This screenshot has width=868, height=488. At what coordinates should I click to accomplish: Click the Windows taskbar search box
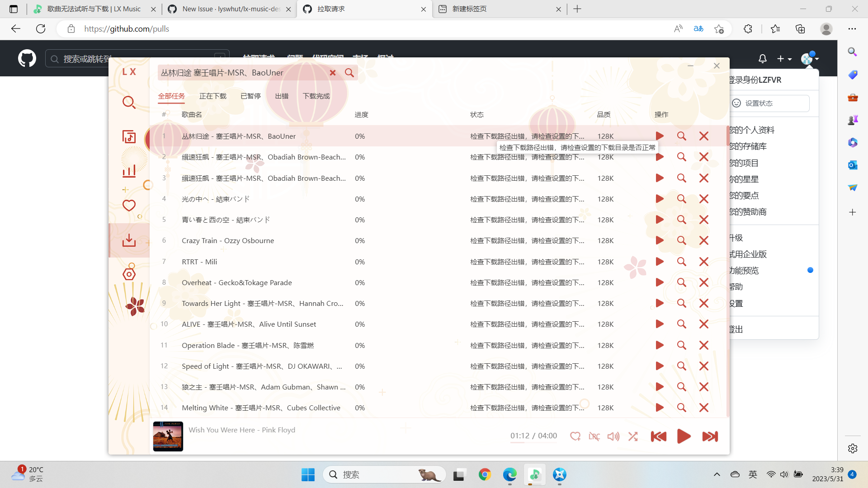(x=384, y=474)
